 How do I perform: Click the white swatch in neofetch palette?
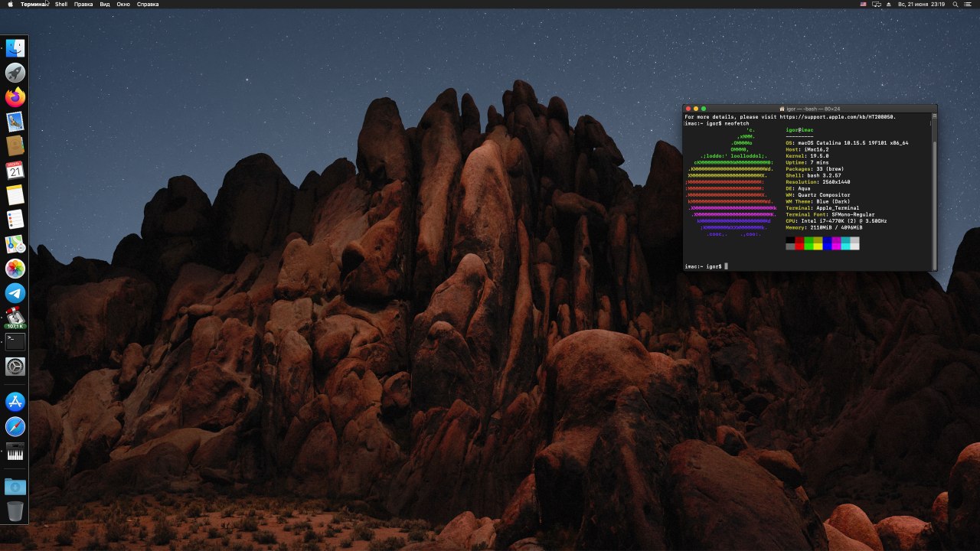854,246
